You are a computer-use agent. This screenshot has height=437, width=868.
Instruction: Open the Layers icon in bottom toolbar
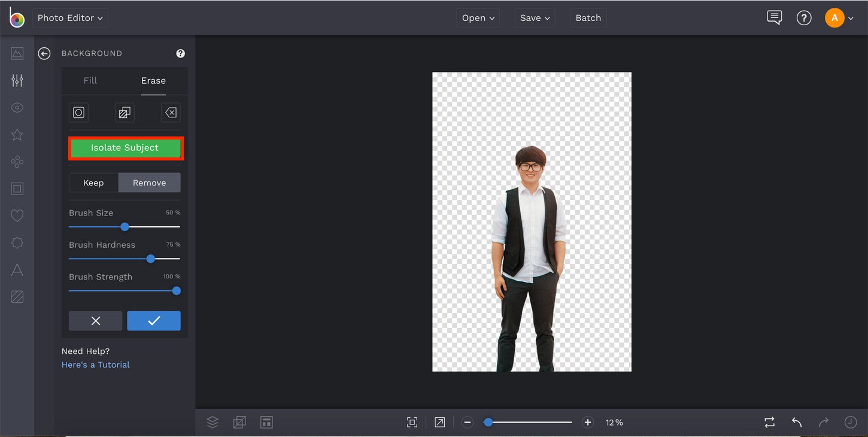point(213,422)
